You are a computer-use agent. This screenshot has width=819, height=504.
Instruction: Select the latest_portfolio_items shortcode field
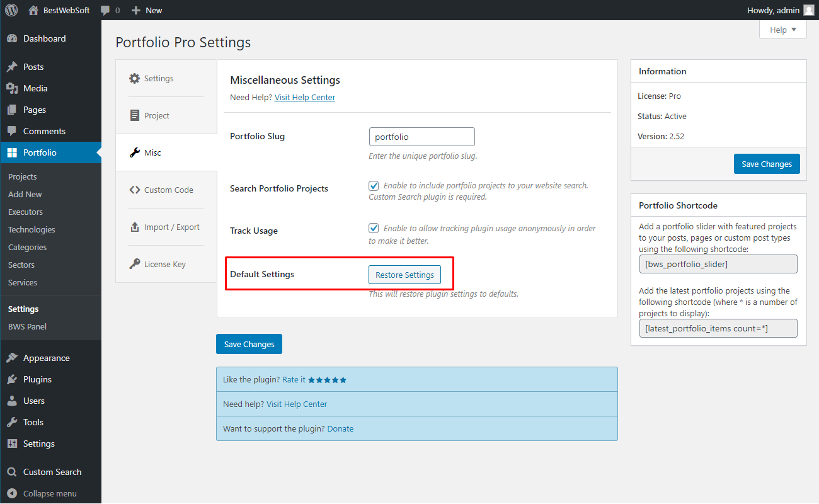[718, 328]
